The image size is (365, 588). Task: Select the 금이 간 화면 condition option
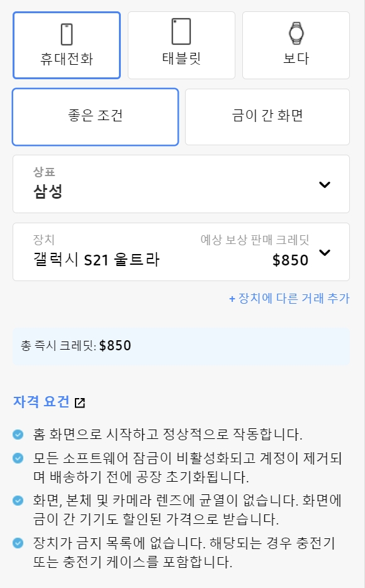pyautogui.click(x=267, y=117)
